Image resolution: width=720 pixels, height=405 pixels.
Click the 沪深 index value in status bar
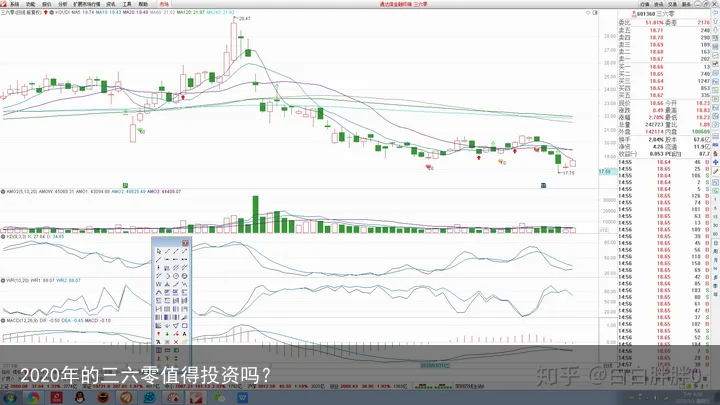pyautogui.click(x=264, y=387)
